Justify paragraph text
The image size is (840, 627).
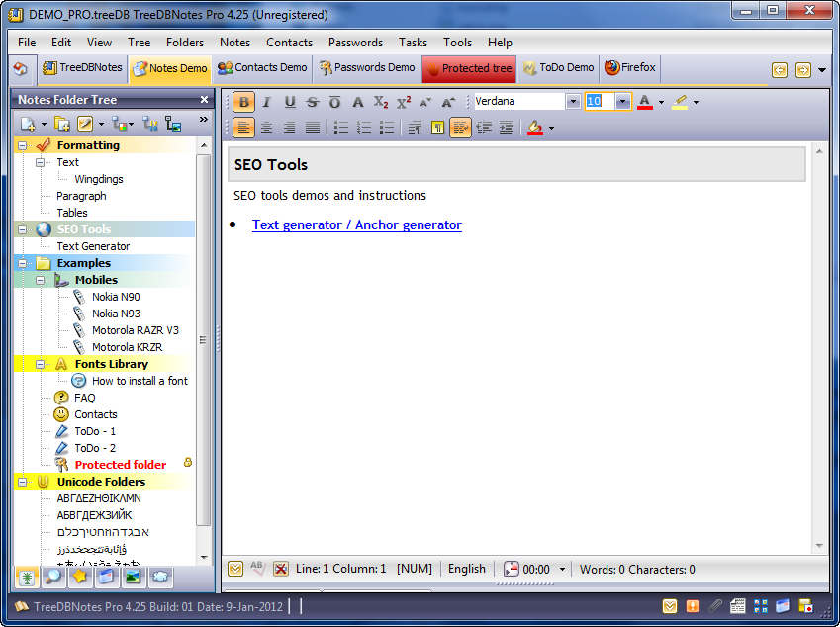[313, 128]
